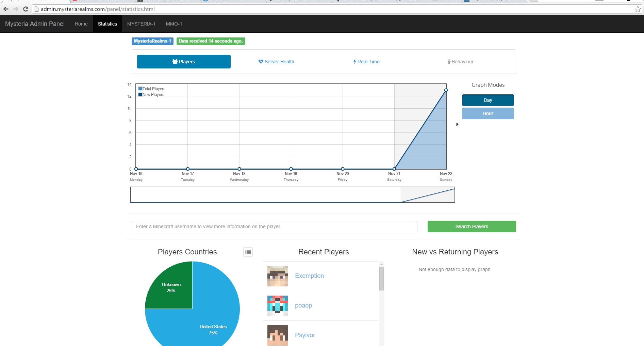This screenshot has height=346, width=644.
Task: Toggle Hour graph mode
Action: click(488, 113)
